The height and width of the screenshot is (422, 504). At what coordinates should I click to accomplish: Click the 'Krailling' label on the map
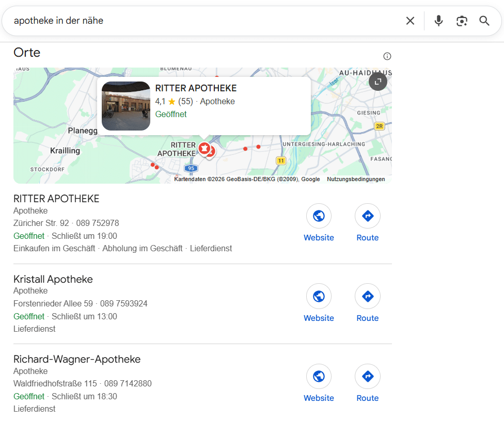pyautogui.click(x=65, y=151)
